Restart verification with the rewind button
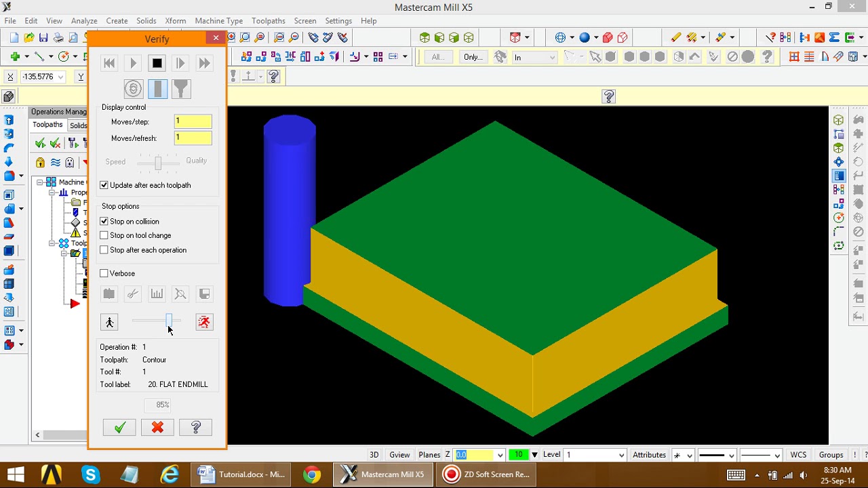Image resolution: width=868 pixels, height=488 pixels. coord(108,63)
